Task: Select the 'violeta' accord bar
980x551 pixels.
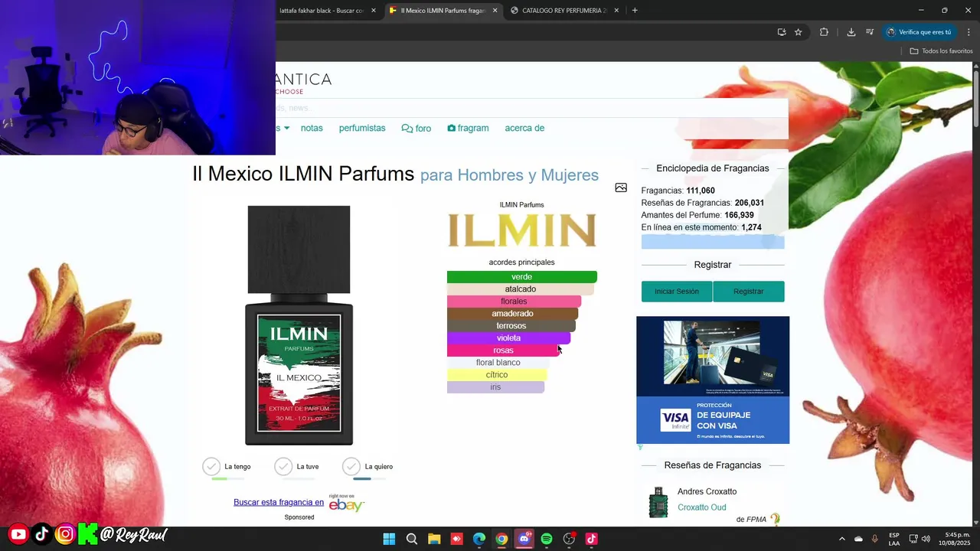Action: [508, 338]
